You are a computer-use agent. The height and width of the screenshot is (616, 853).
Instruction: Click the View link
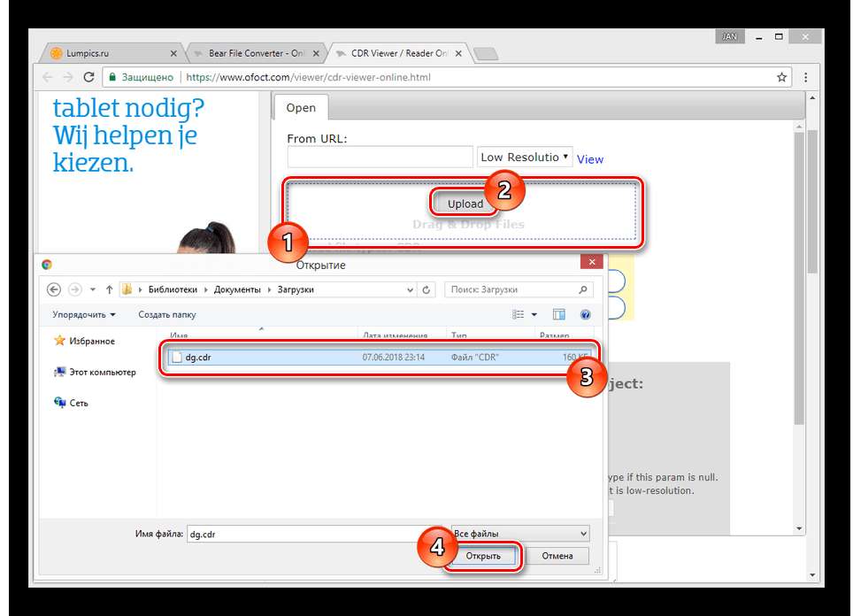[589, 159]
